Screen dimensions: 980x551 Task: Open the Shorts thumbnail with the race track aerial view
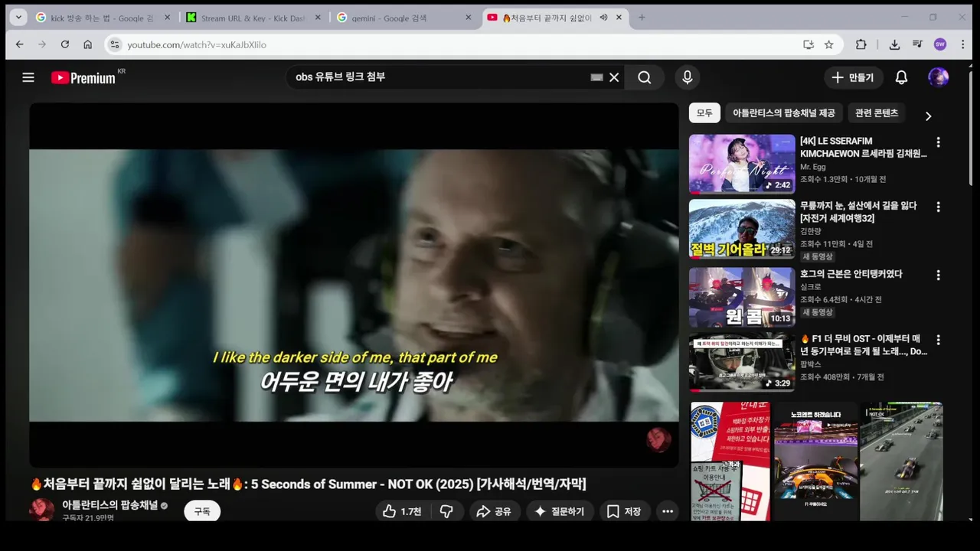click(x=901, y=461)
